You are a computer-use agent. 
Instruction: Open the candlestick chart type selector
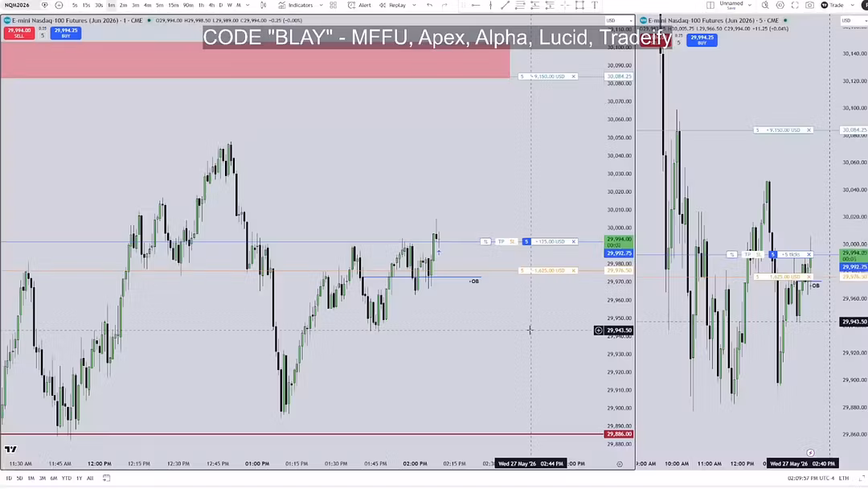(x=264, y=5)
